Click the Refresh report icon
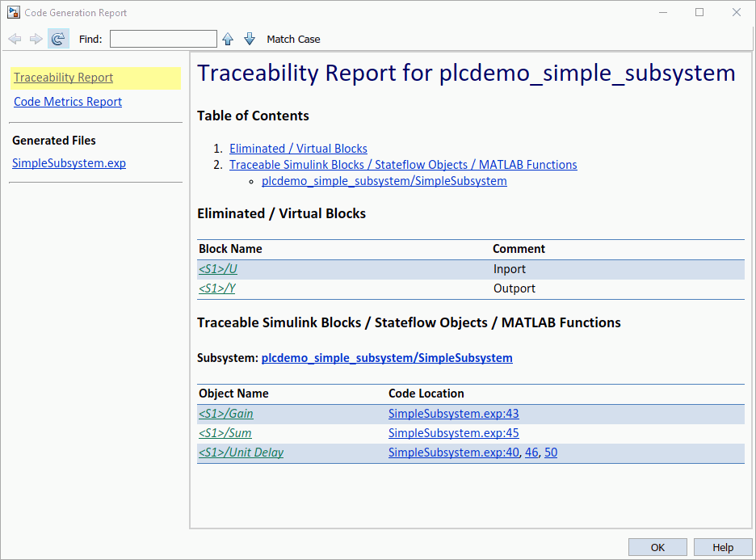The width and height of the screenshot is (756, 560). coord(58,39)
